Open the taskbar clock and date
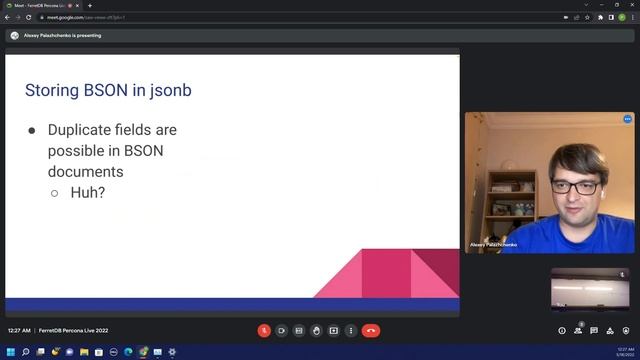Image resolution: width=640 pixels, height=360 pixels. (x=626, y=352)
